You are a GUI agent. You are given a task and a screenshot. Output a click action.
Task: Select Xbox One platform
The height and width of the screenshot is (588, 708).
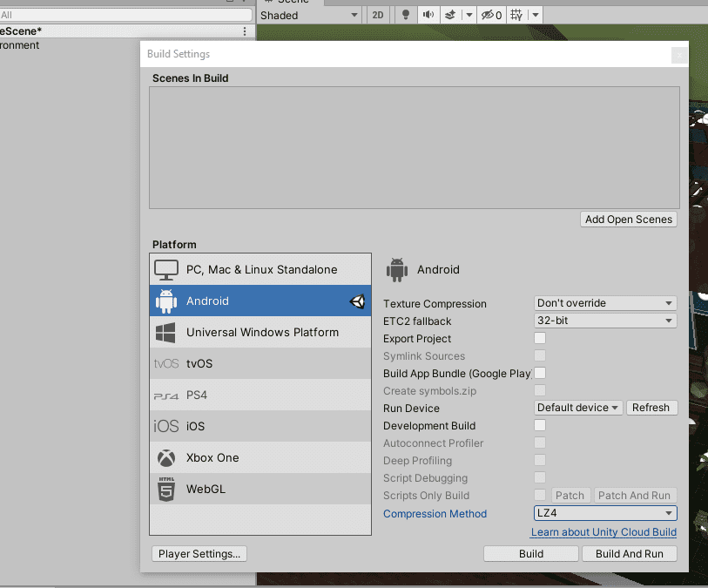point(260,457)
